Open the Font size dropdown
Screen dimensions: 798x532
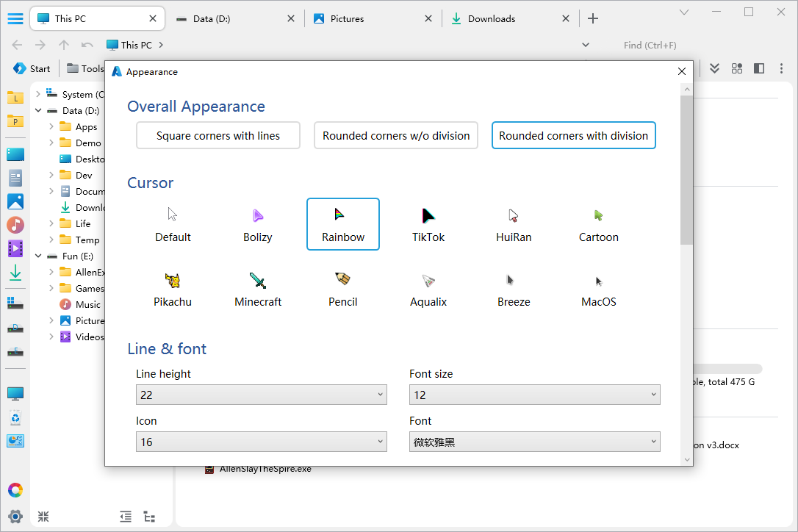pyautogui.click(x=534, y=395)
